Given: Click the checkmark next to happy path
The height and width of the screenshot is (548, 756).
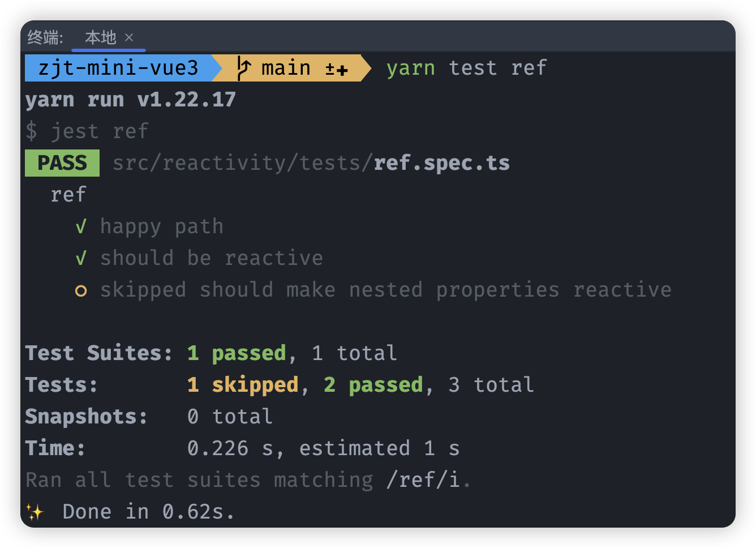Looking at the screenshot, I should (x=81, y=226).
